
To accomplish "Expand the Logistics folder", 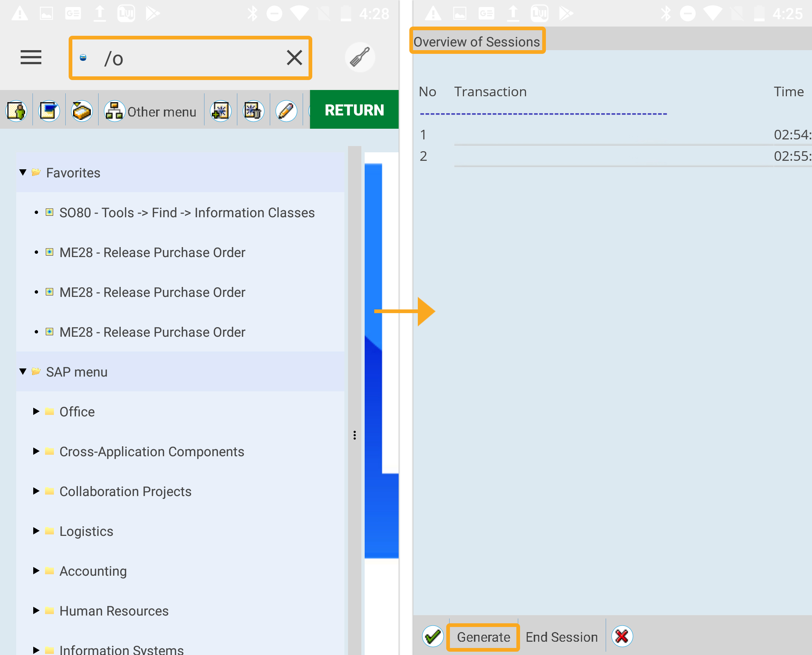I will pyautogui.click(x=36, y=531).
